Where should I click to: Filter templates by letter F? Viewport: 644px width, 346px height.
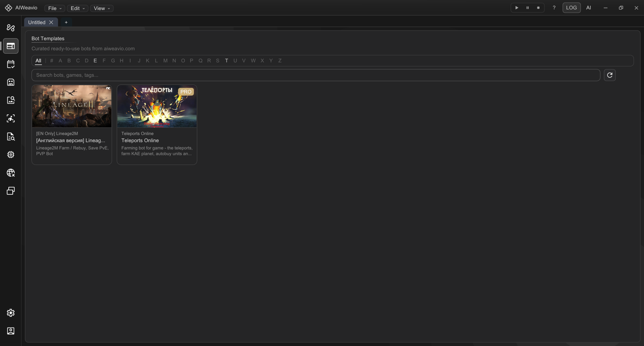(104, 61)
